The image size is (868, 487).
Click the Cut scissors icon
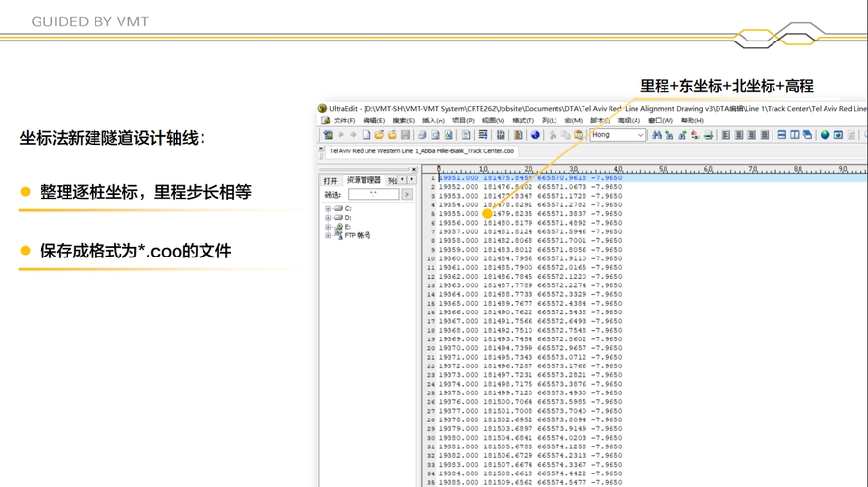[x=553, y=135]
